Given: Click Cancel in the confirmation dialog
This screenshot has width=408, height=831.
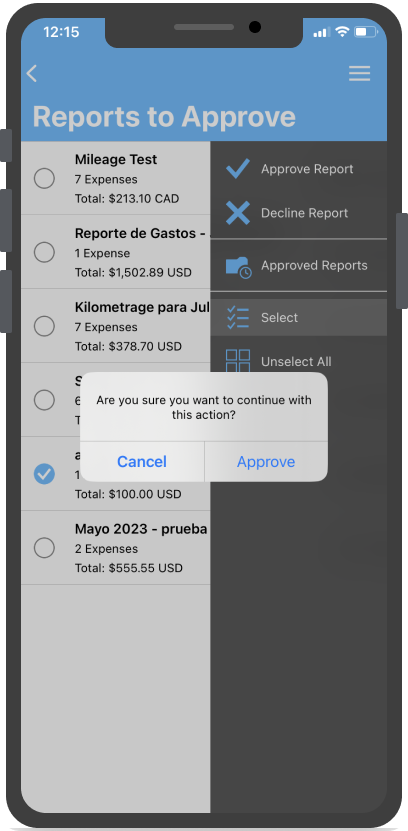Looking at the screenshot, I should point(142,462).
